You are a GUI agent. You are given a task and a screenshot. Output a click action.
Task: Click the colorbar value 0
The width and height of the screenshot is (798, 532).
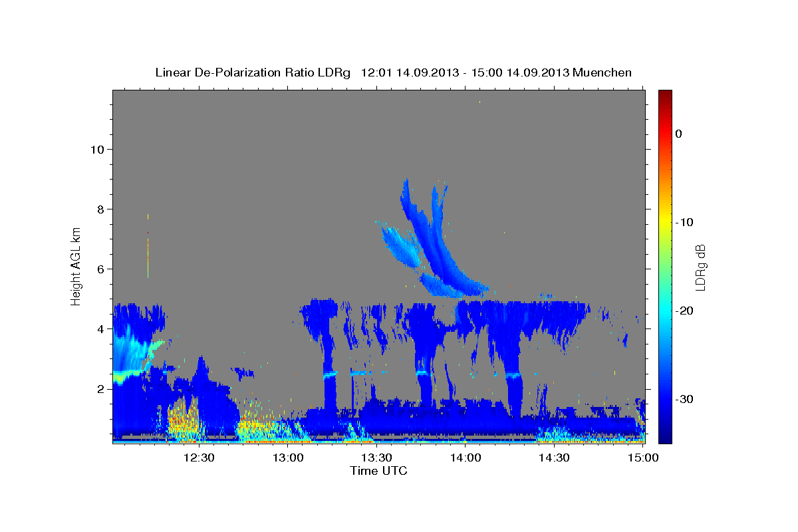(x=679, y=134)
